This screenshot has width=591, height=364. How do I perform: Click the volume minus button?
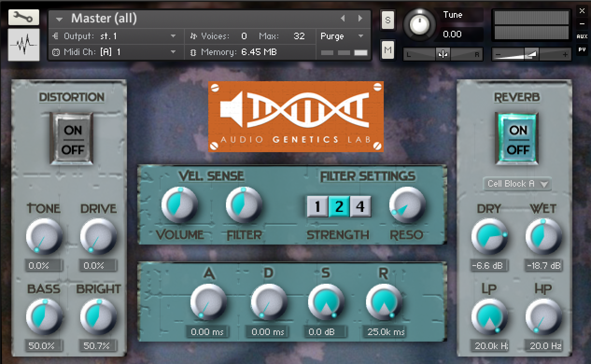point(498,55)
